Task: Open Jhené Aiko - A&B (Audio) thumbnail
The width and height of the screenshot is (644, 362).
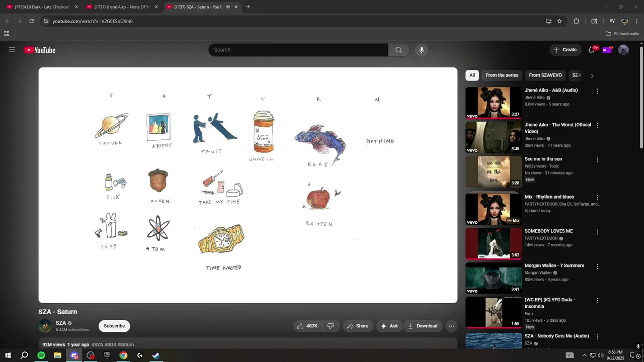Action: (494, 103)
